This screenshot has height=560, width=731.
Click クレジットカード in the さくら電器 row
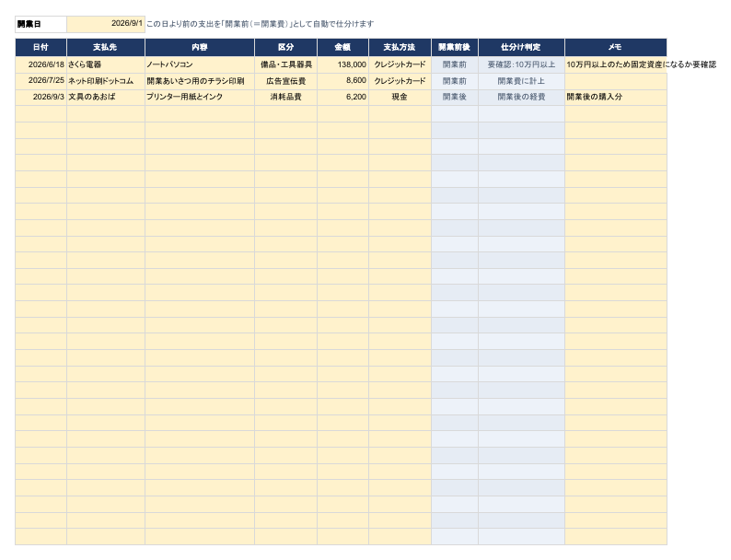pyautogui.click(x=400, y=64)
